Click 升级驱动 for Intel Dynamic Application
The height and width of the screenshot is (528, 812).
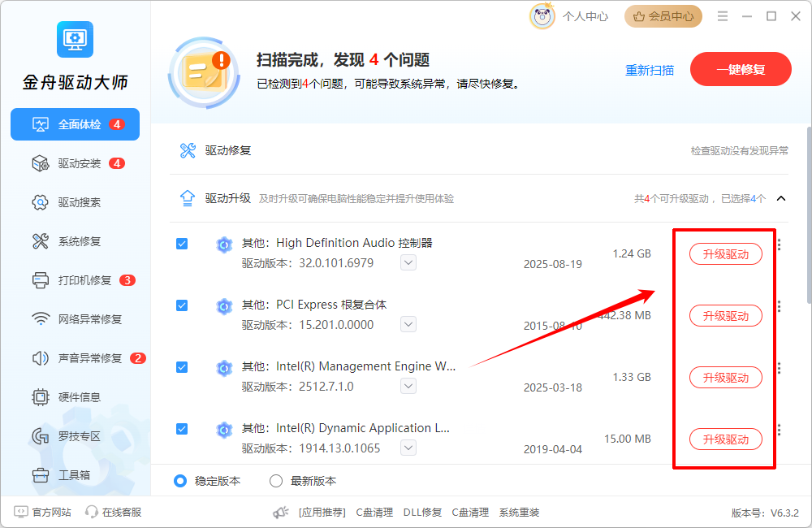(725, 439)
